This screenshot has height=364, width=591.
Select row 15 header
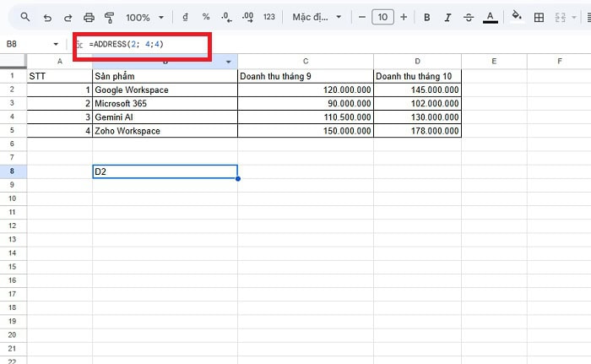coord(12,267)
